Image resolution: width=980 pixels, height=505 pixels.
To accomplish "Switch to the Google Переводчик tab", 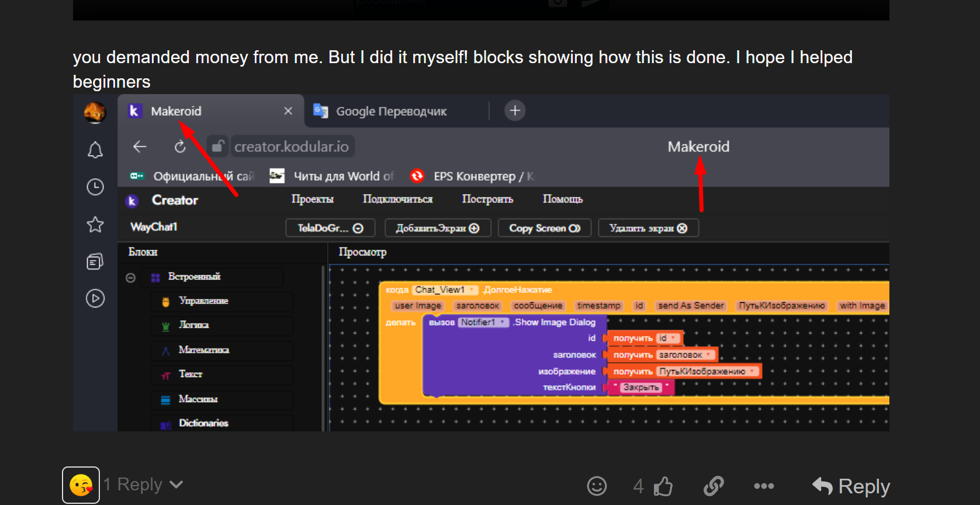I will pyautogui.click(x=390, y=111).
